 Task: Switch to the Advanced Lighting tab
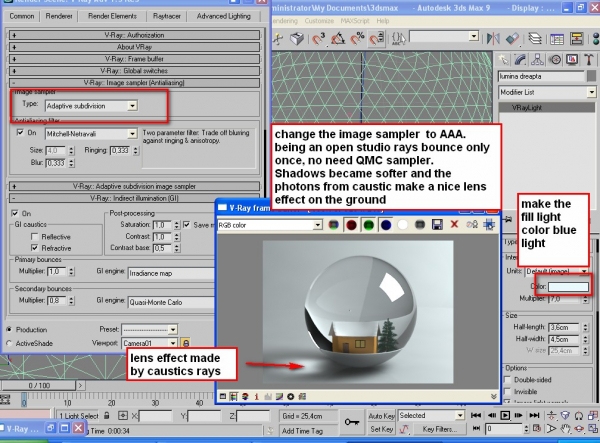[x=223, y=16]
